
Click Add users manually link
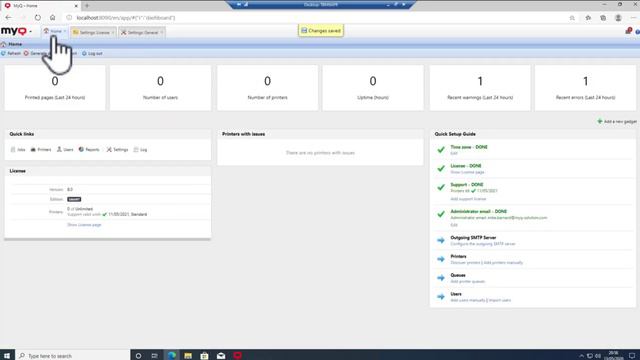point(468,300)
